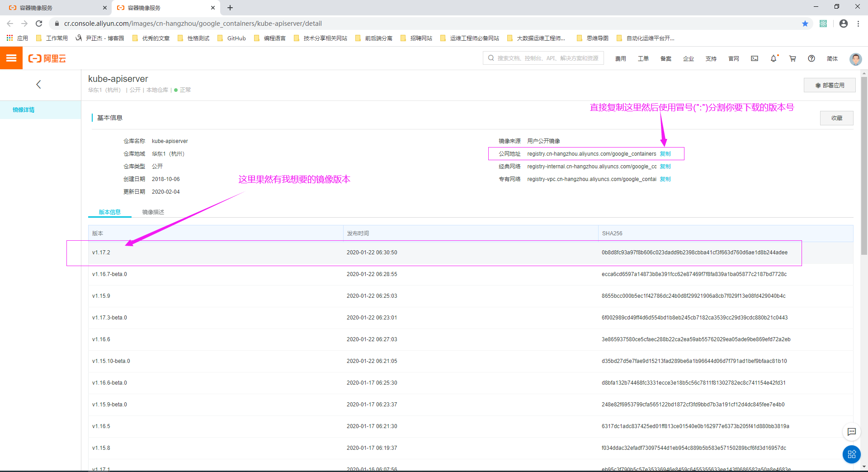
Task: Open the 性格测试 bookmark folder
Action: tap(193, 38)
